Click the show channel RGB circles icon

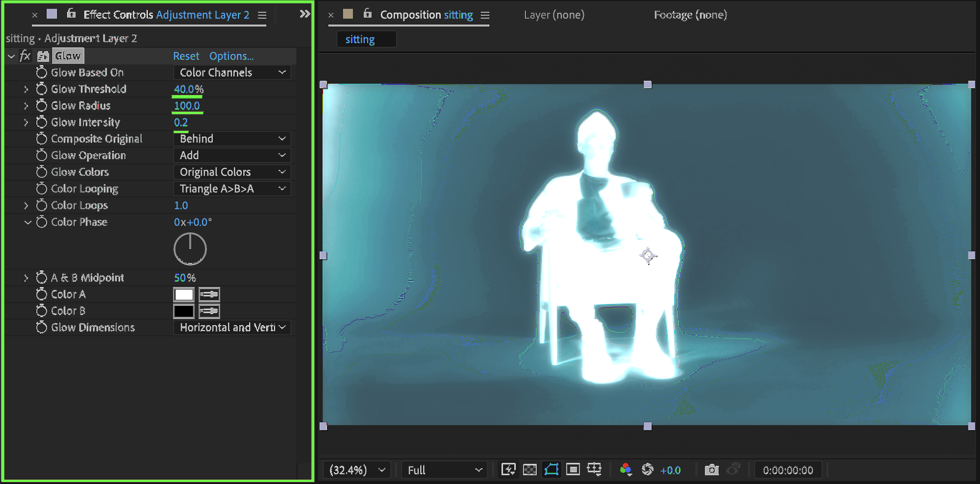(626, 470)
